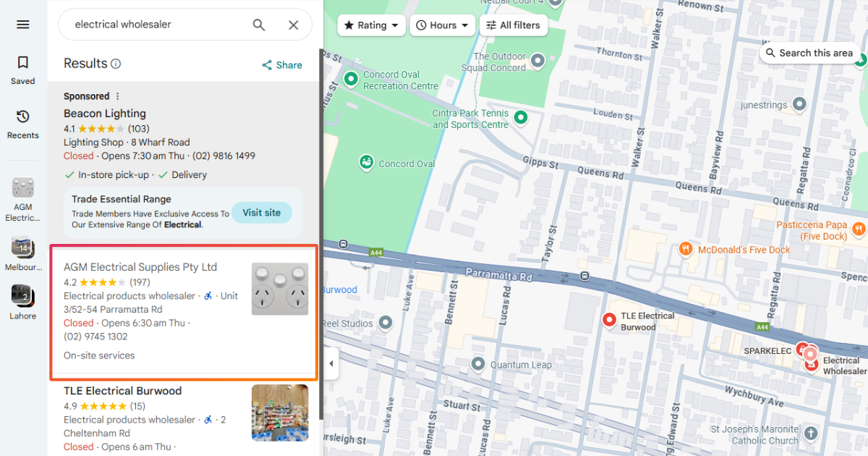Open the Results info icon
Image resolution: width=868 pixels, height=456 pixels.
[x=116, y=64]
